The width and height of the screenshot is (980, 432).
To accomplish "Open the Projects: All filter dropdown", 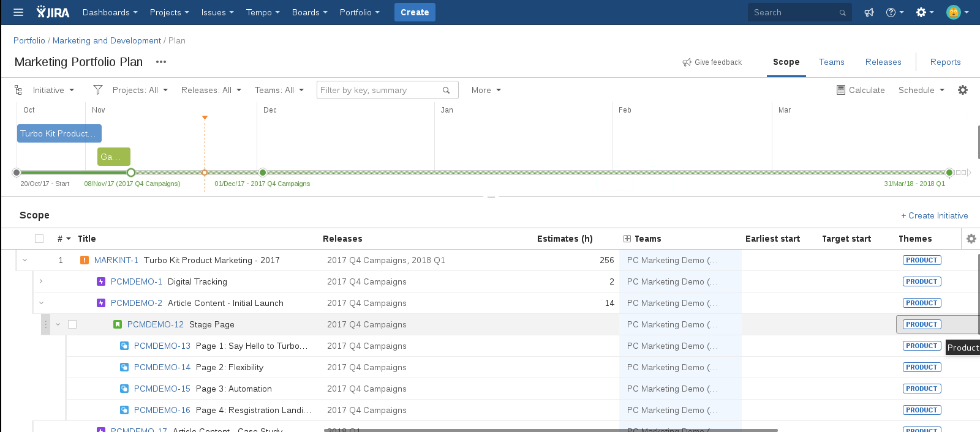I will 140,90.
